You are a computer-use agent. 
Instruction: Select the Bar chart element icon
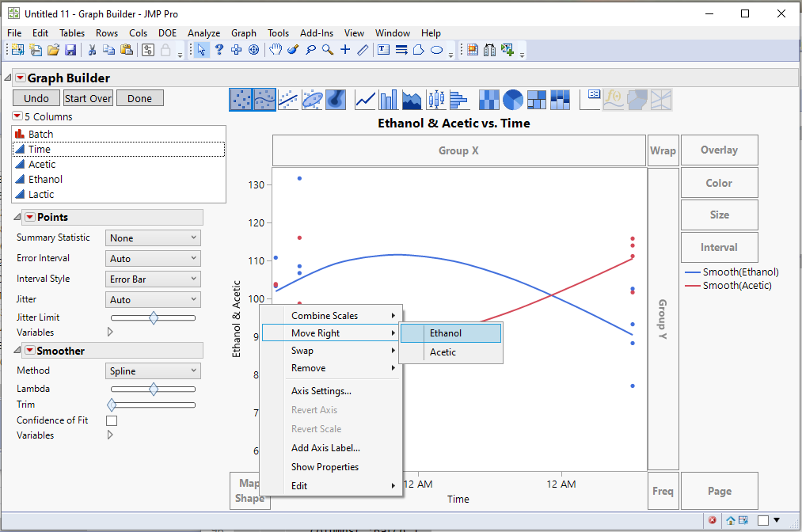point(387,99)
